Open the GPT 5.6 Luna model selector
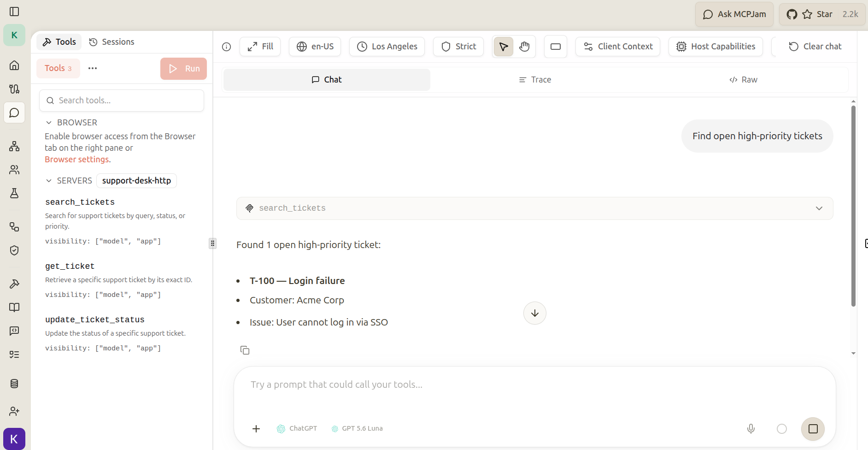Viewport: 868px width, 450px height. pyautogui.click(x=357, y=428)
